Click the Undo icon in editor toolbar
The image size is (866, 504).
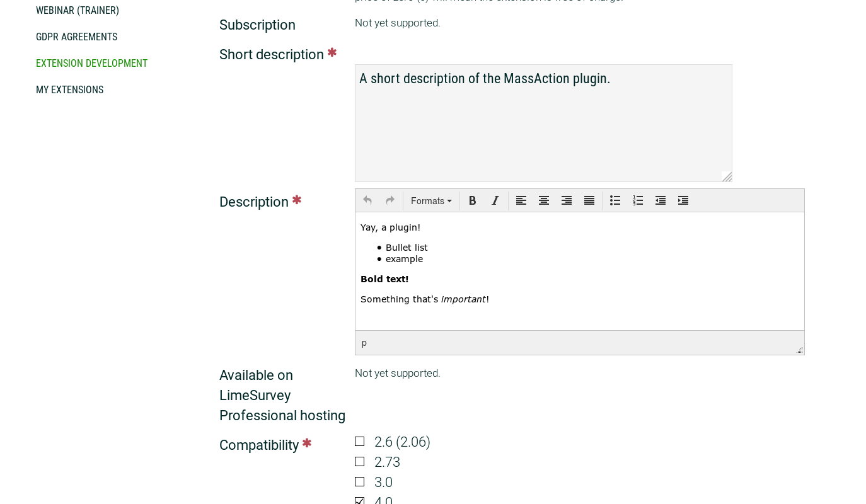(x=367, y=200)
